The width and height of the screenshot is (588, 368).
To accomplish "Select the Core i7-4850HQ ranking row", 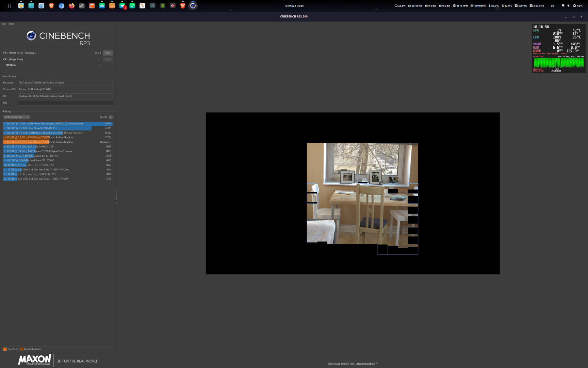I will 58,174.
